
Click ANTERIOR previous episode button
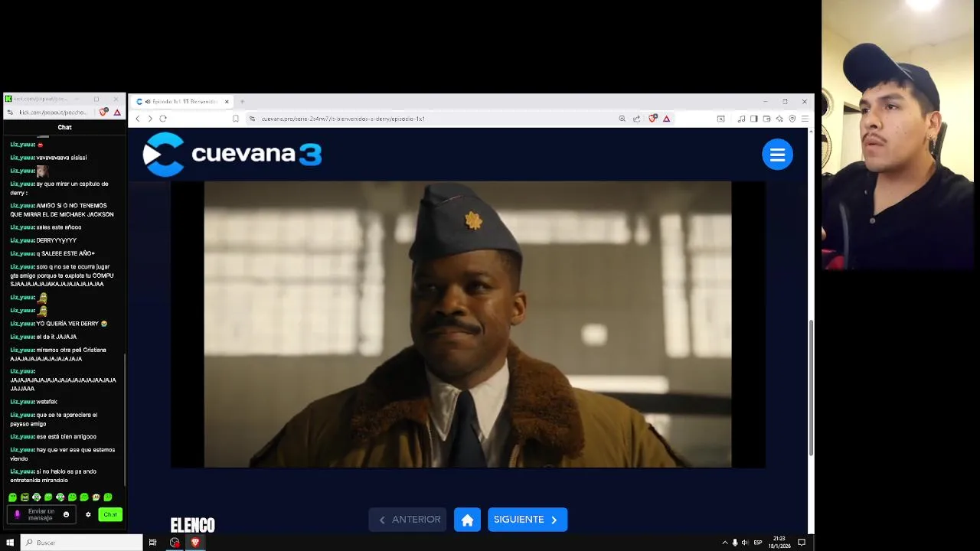click(407, 520)
